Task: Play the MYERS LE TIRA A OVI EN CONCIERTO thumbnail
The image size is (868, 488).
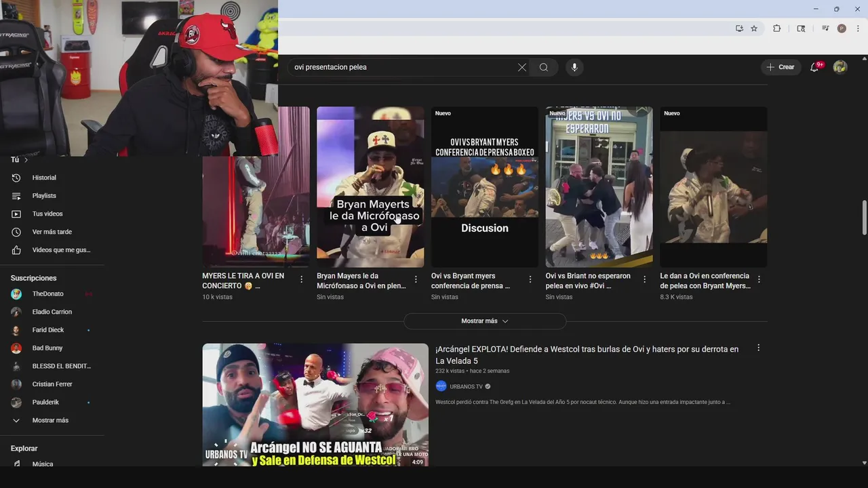Action: 256,211
